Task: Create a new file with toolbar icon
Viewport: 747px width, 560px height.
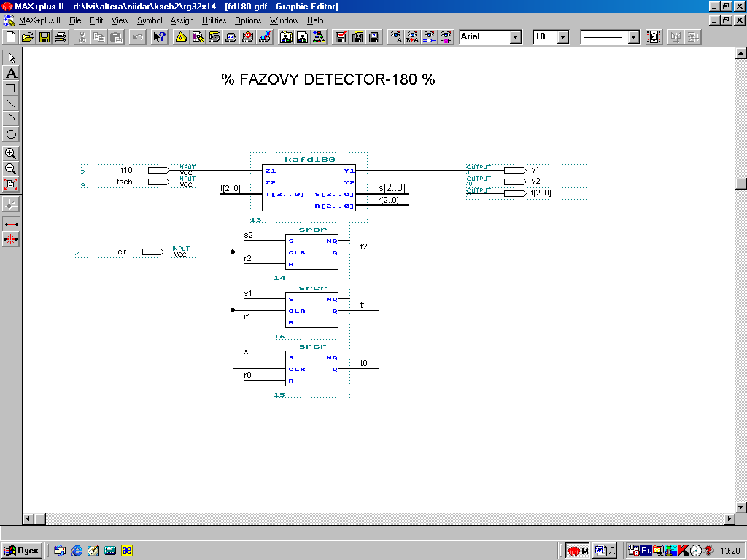Action: click(11, 36)
